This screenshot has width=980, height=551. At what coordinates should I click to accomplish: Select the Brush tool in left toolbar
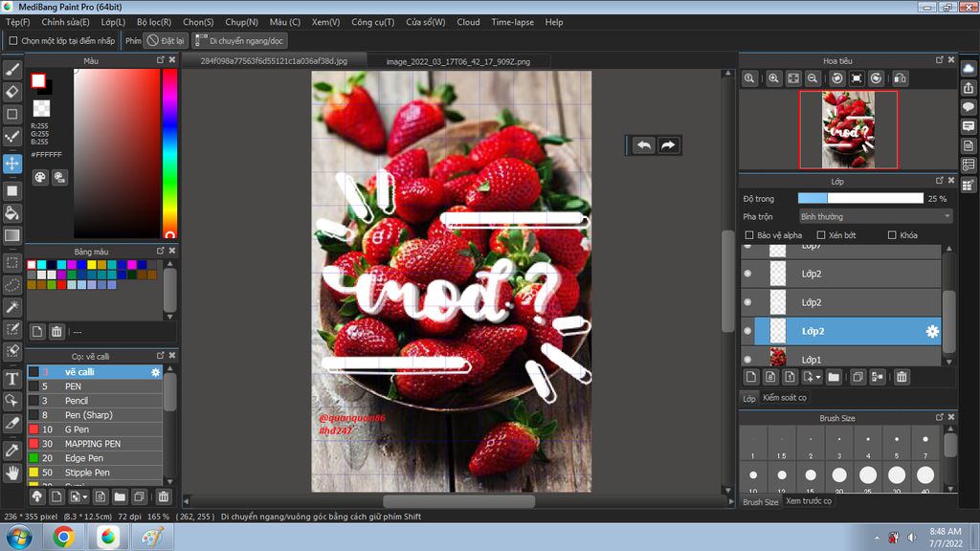coord(11,69)
